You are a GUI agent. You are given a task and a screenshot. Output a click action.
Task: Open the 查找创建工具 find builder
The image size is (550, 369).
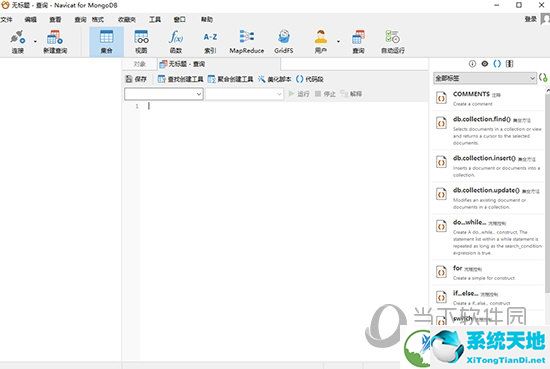(x=180, y=79)
